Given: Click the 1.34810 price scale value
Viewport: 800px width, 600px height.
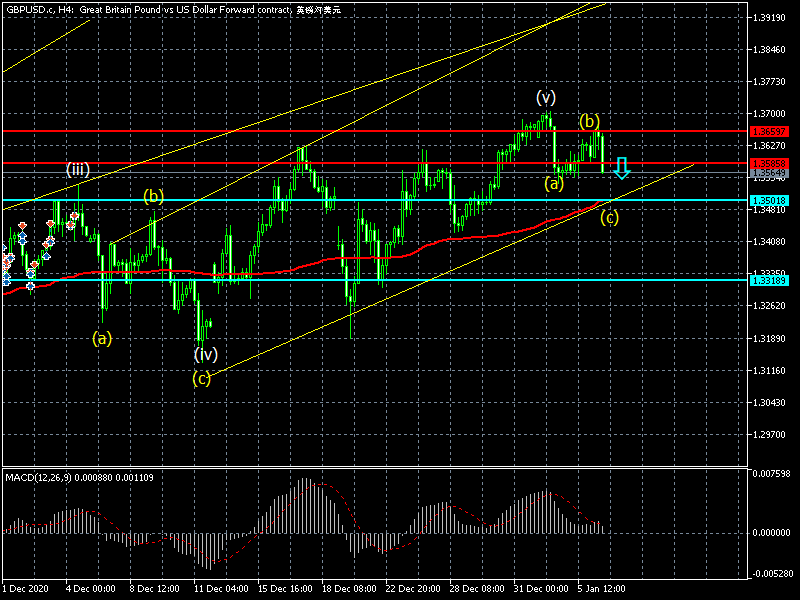Looking at the screenshot, I should tap(769, 210).
